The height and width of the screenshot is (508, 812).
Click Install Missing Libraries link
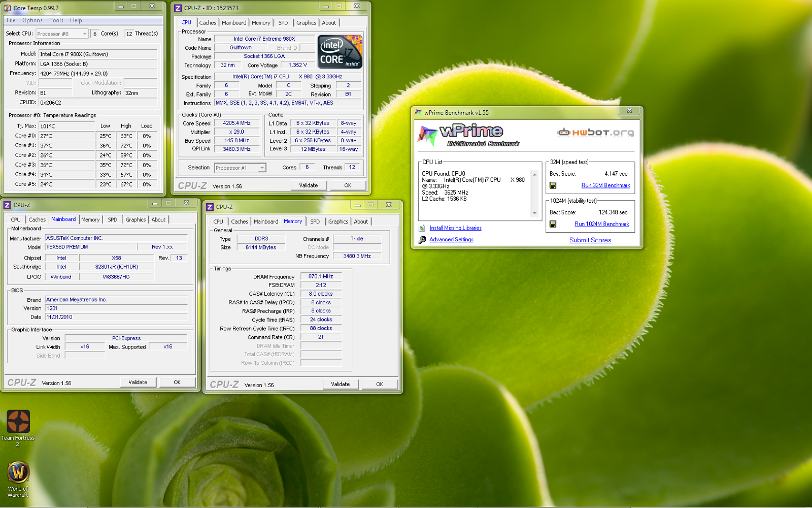(x=455, y=228)
